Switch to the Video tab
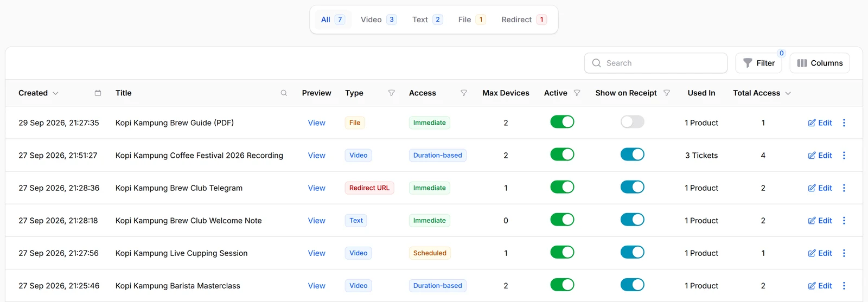The height and width of the screenshot is (302, 868). pyautogui.click(x=379, y=20)
